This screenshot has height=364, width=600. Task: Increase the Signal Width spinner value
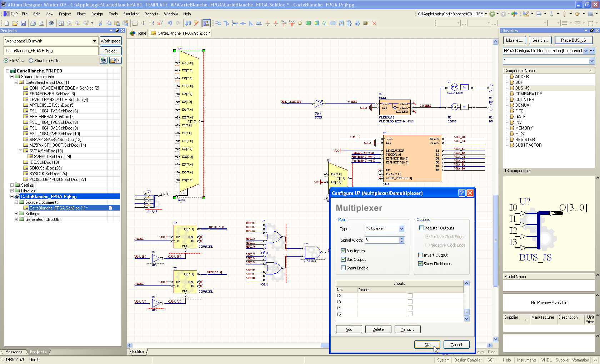[402, 238]
